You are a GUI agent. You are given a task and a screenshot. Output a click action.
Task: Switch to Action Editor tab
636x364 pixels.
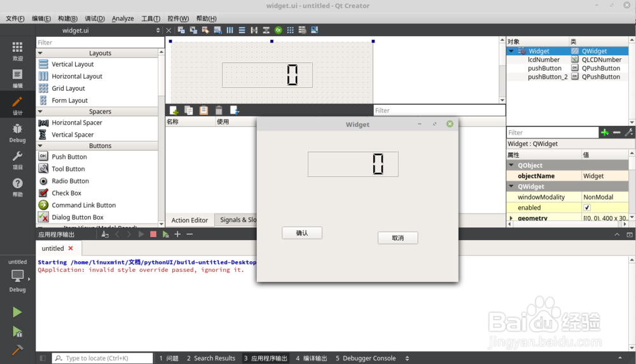[x=190, y=220]
